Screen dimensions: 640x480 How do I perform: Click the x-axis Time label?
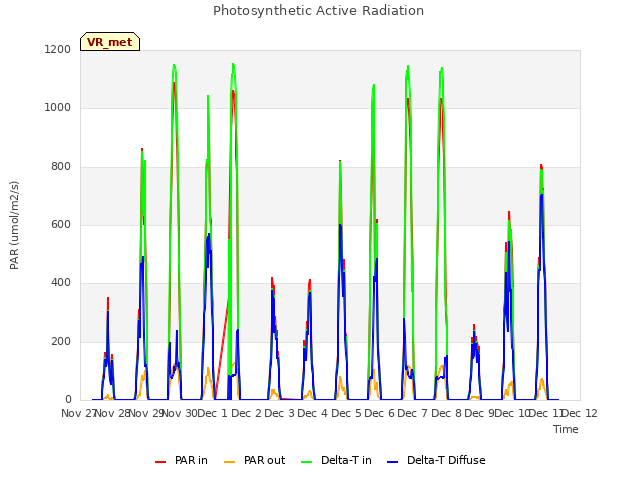[x=566, y=429]
